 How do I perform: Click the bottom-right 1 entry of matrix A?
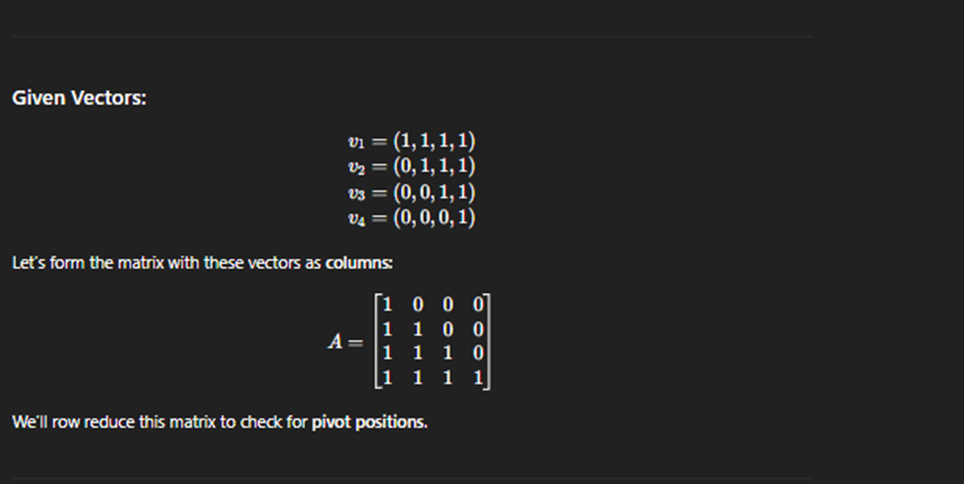click(x=478, y=378)
